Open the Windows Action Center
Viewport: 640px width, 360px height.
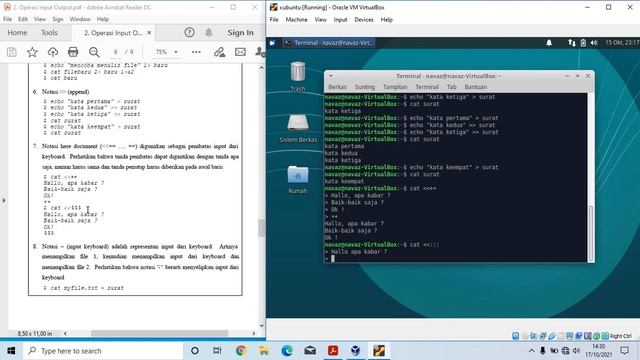point(624,351)
